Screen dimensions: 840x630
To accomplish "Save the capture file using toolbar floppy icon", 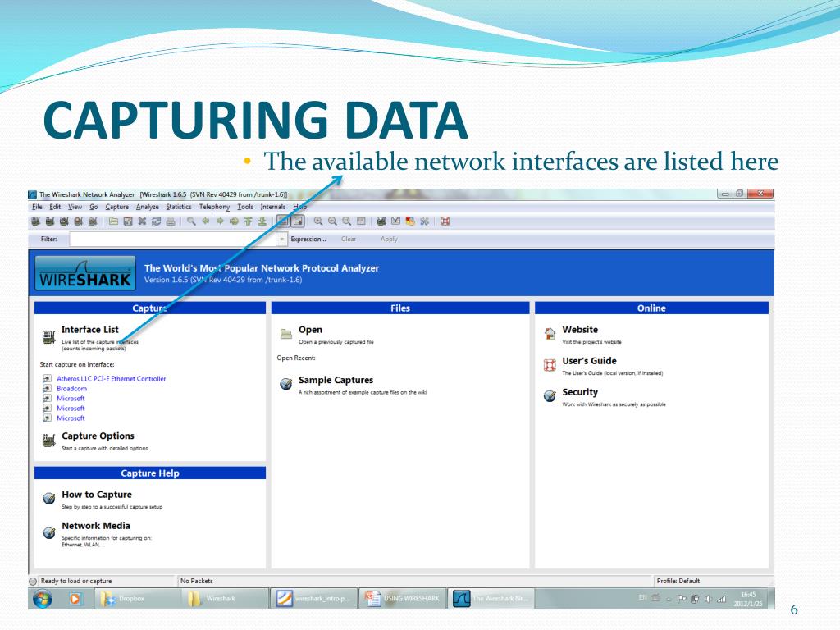I will (128, 221).
